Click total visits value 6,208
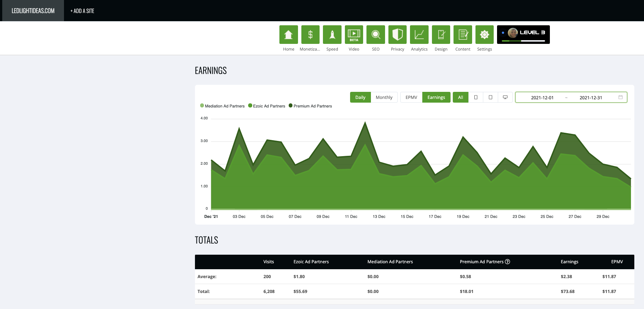Image resolution: width=644 pixels, height=309 pixels. tap(269, 292)
